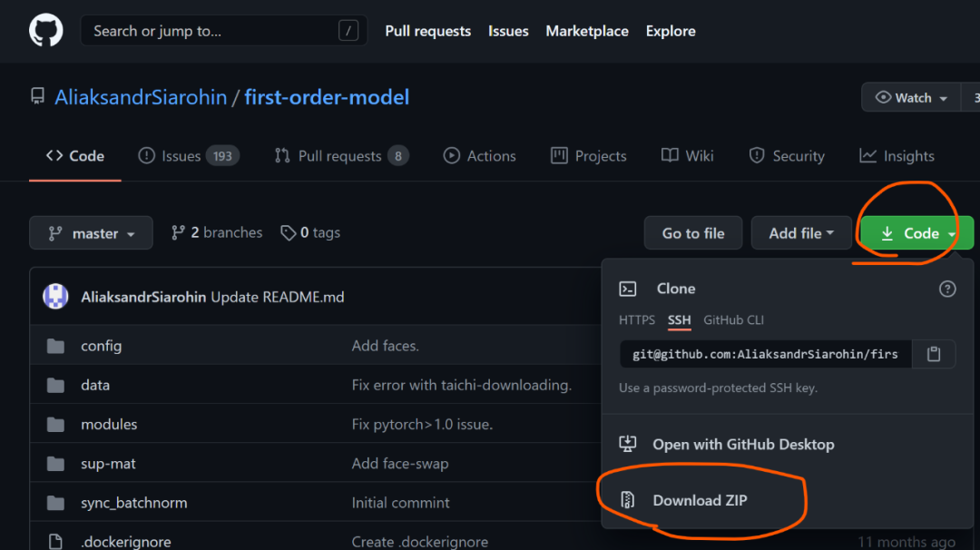
Task: Open Marketplace in top navigation
Action: [587, 31]
